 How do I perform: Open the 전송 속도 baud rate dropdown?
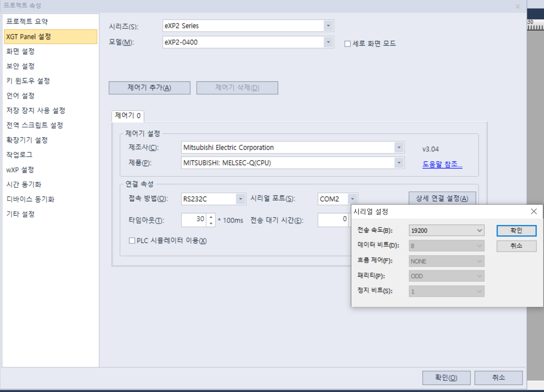click(x=479, y=230)
